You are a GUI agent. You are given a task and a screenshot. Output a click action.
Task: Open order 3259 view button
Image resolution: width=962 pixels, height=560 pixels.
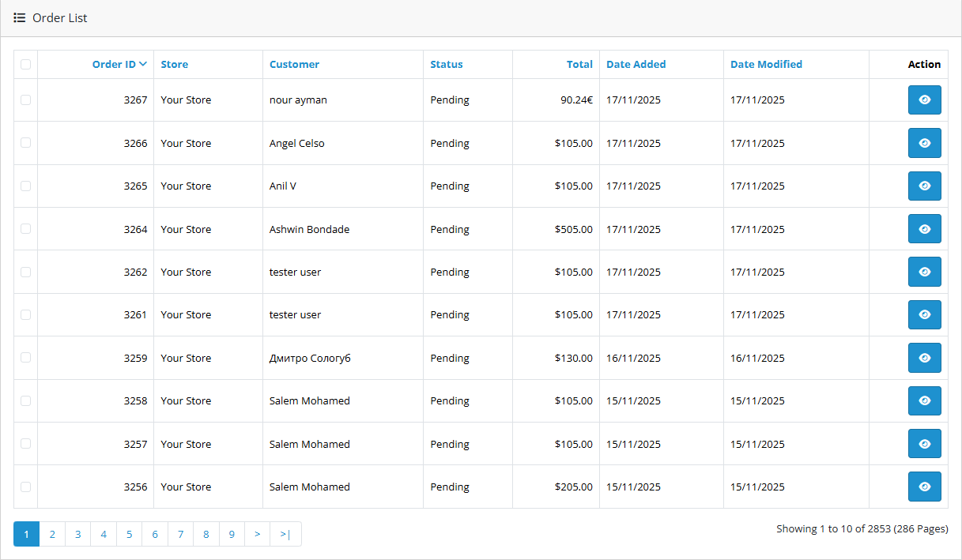[924, 358]
